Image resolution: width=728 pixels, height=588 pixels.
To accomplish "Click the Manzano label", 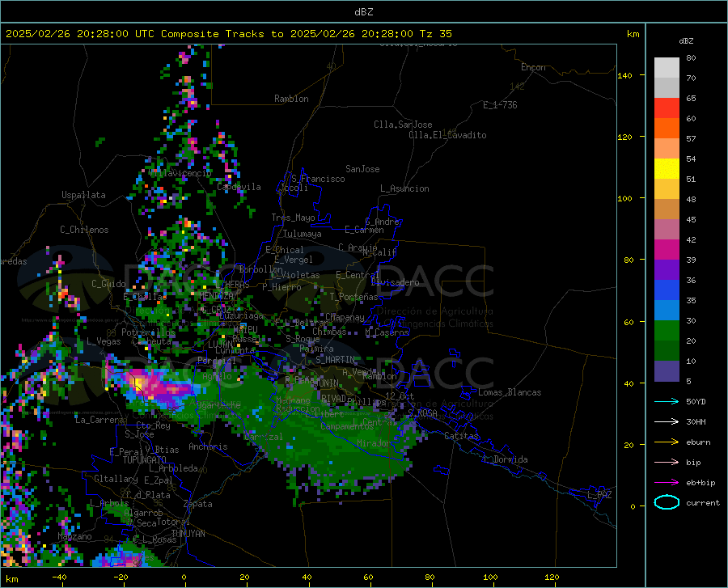I will click(x=74, y=536).
